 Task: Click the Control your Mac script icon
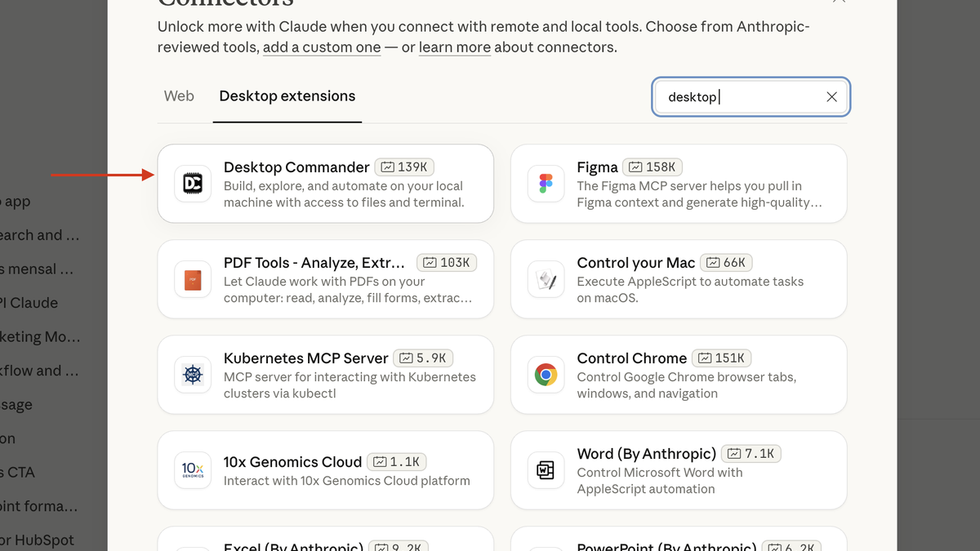[546, 279]
